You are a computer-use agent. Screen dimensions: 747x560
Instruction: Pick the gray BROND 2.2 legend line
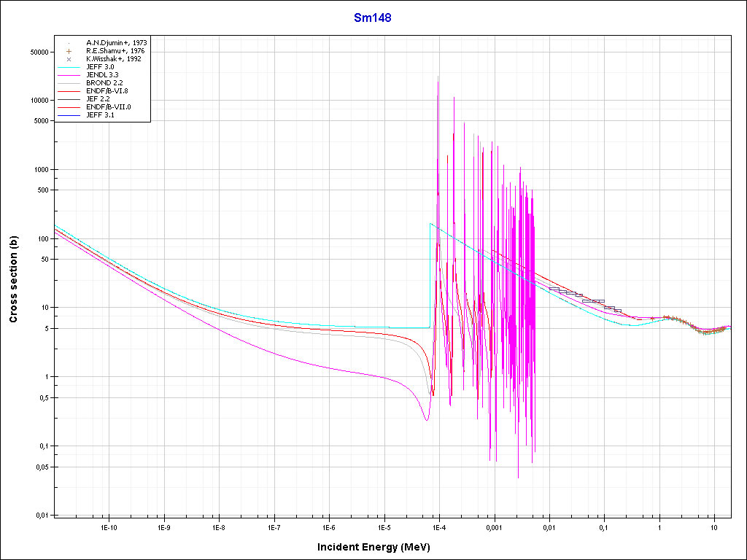coord(69,83)
